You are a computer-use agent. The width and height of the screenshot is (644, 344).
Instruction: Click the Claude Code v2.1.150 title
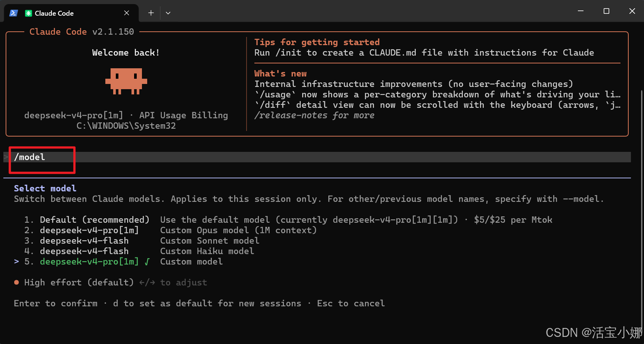click(x=81, y=32)
